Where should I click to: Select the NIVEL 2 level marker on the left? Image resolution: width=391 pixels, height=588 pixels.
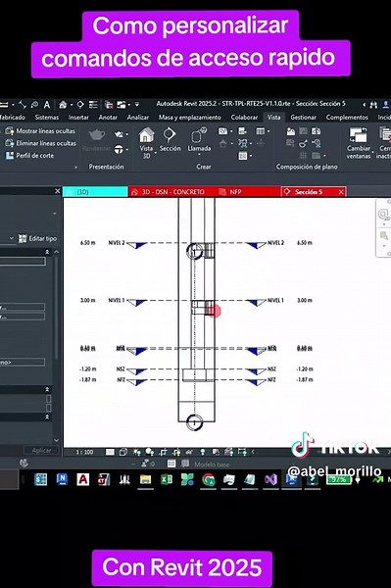pos(137,245)
